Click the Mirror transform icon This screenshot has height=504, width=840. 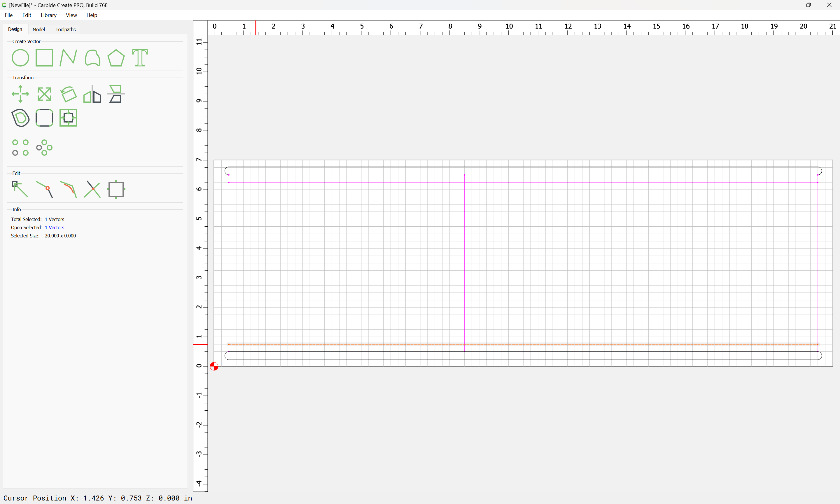pyautogui.click(x=92, y=94)
